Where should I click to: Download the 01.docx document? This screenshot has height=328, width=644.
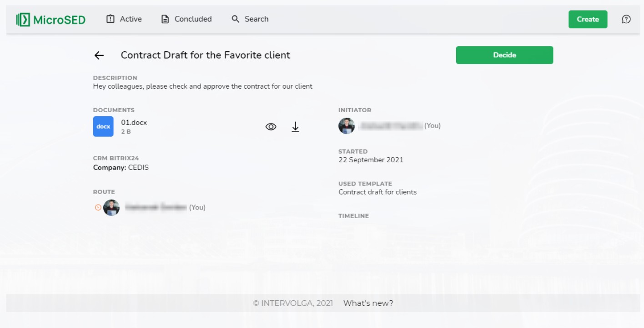coord(295,127)
